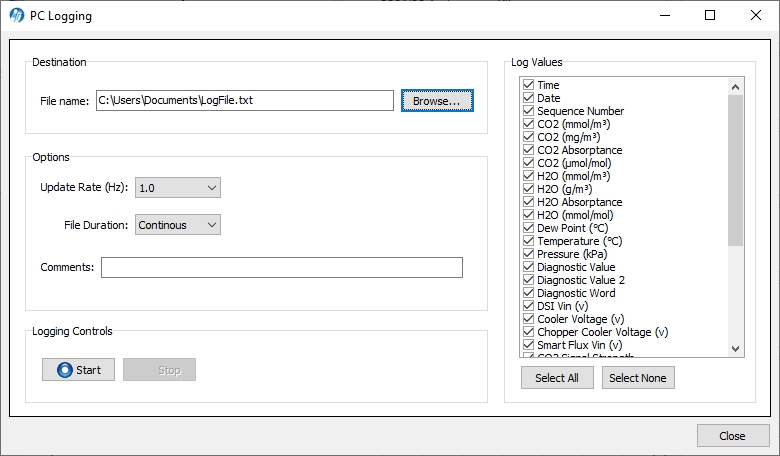Expand the File Duration dropdown

pos(178,225)
